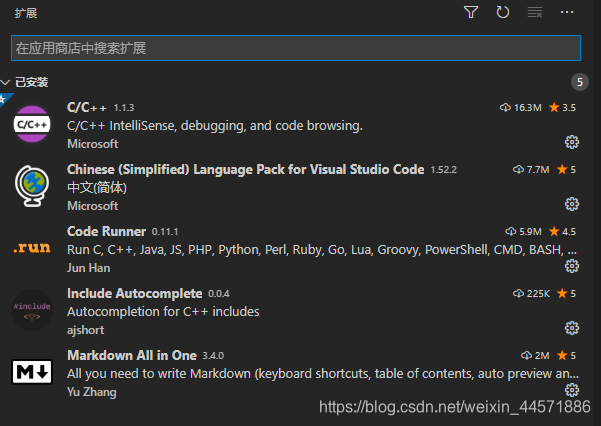Click C/C++ IntelliSense description text
This screenshot has width=601, height=426.
(215, 125)
